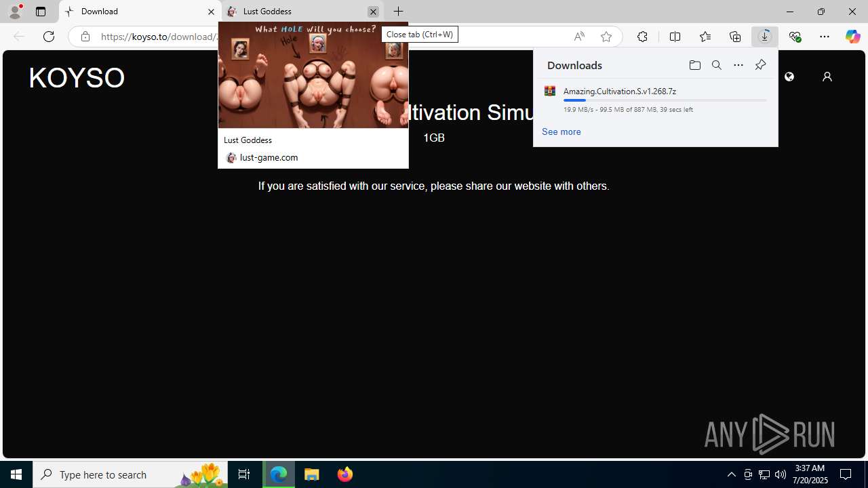
Task: Show hidden system tray icons
Action: click(x=731, y=474)
